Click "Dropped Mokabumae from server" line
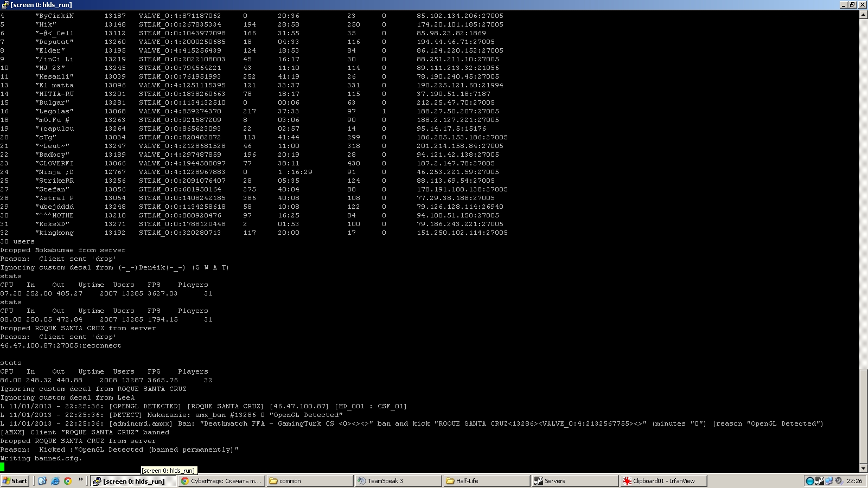This screenshot has width=868, height=488. click(63, 250)
